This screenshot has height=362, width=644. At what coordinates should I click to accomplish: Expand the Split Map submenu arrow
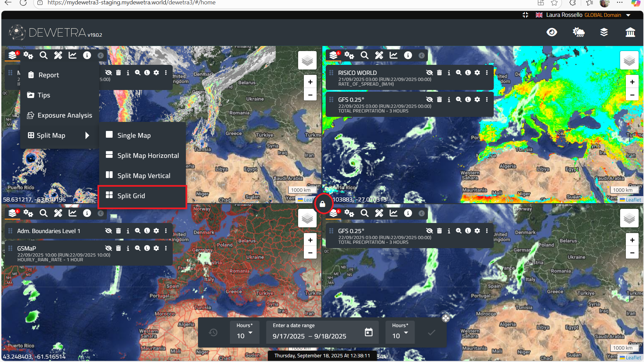coord(87,135)
